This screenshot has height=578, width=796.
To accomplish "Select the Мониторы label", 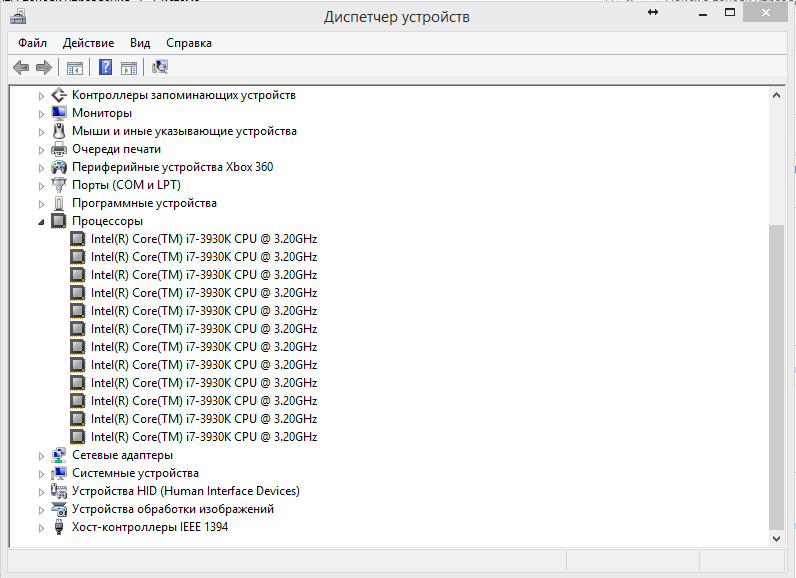I will click(102, 113).
